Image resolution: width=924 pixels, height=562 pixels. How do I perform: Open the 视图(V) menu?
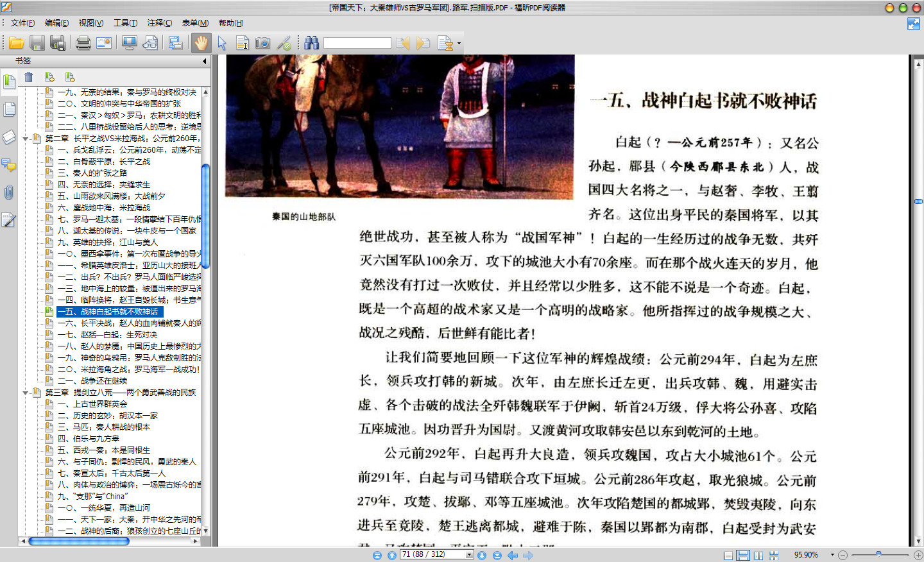click(x=91, y=23)
